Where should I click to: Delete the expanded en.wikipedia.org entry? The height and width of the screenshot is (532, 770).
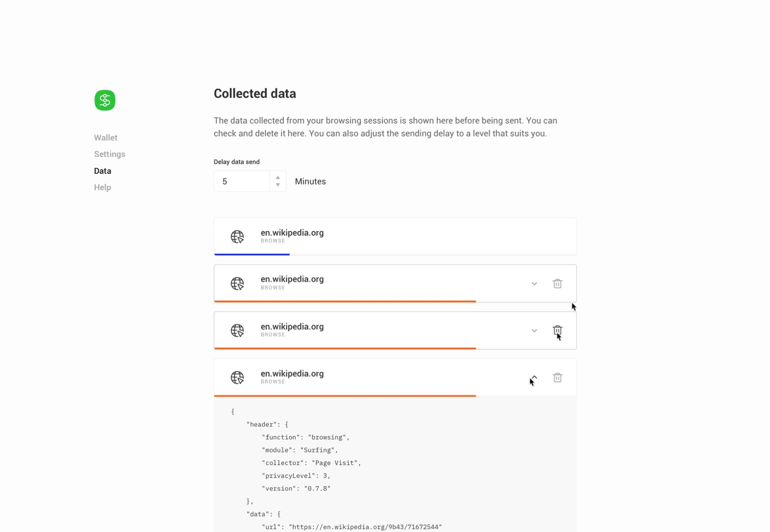click(558, 377)
